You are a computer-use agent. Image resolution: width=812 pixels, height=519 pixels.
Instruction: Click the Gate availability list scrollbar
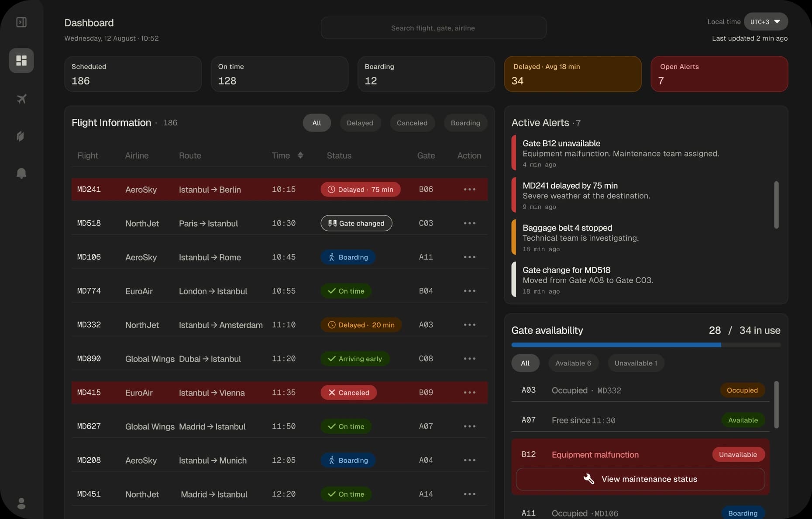pyautogui.click(x=776, y=405)
